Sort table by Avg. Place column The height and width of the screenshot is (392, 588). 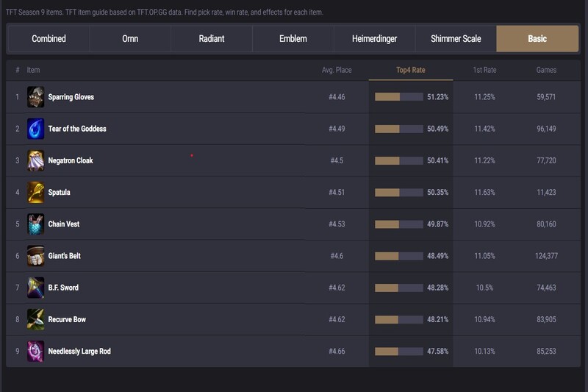pos(337,71)
